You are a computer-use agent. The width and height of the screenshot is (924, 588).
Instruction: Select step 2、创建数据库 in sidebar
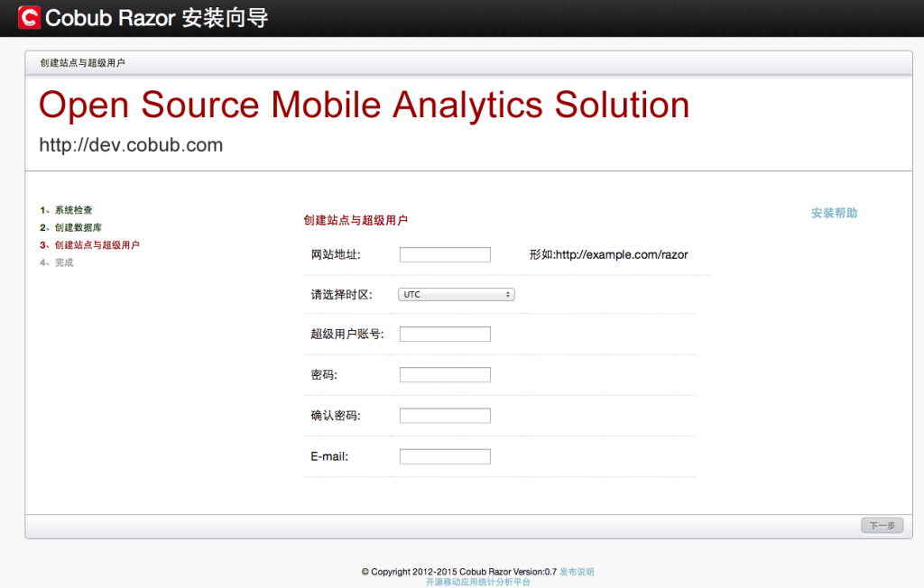[70, 227]
